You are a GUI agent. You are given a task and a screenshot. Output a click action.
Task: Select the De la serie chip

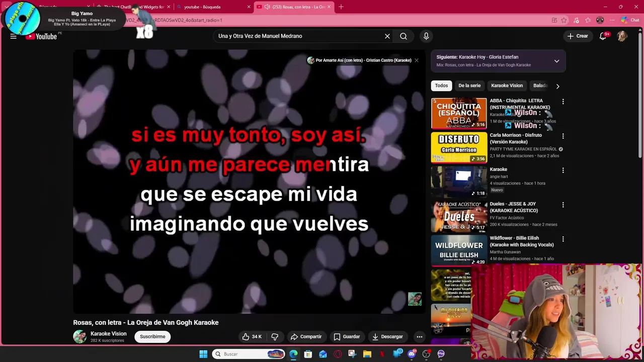pyautogui.click(x=469, y=85)
